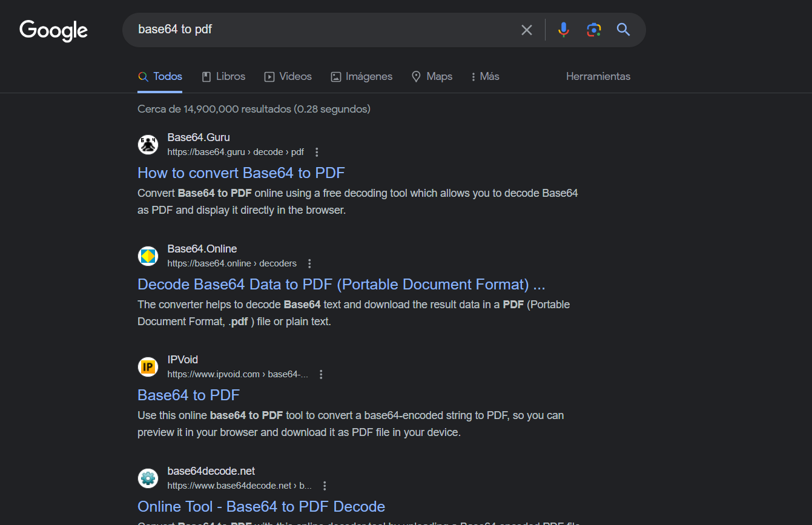Open "How to convert Base64 to PDF" link

click(241, 173)
